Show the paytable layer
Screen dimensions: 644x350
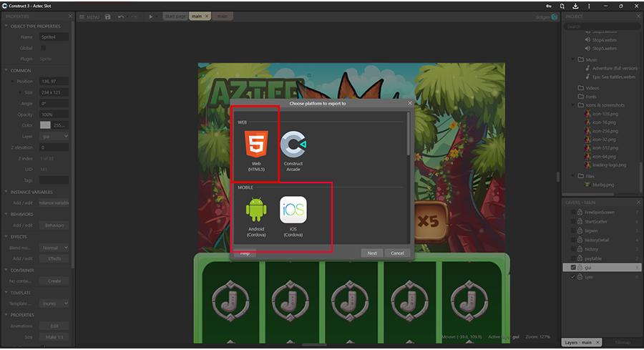[573, 258]
